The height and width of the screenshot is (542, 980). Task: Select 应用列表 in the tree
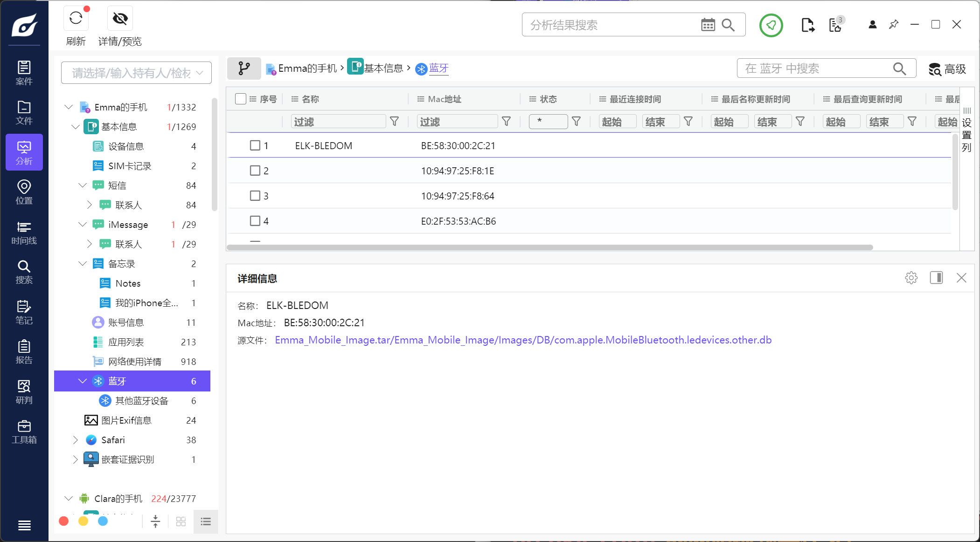(x=126, y=342)
